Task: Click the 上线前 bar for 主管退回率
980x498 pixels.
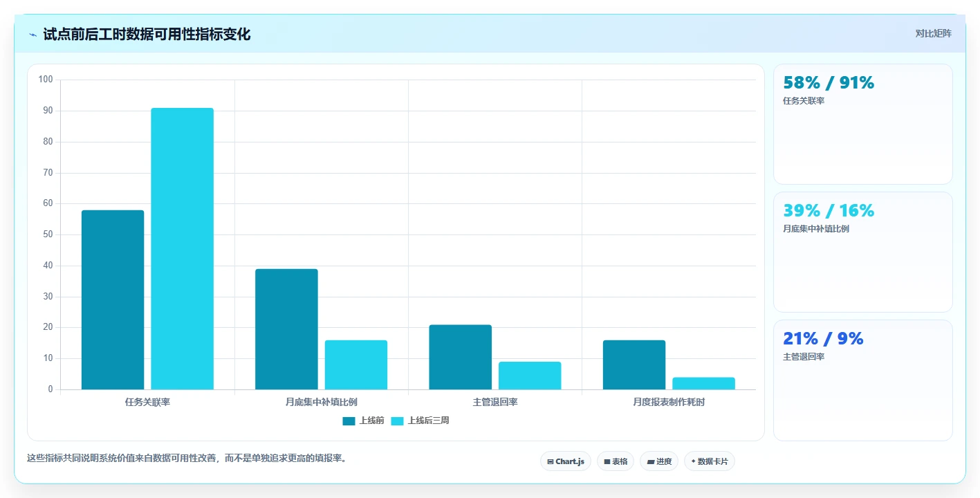Action: pyautogui.click(x=461, y=357)
